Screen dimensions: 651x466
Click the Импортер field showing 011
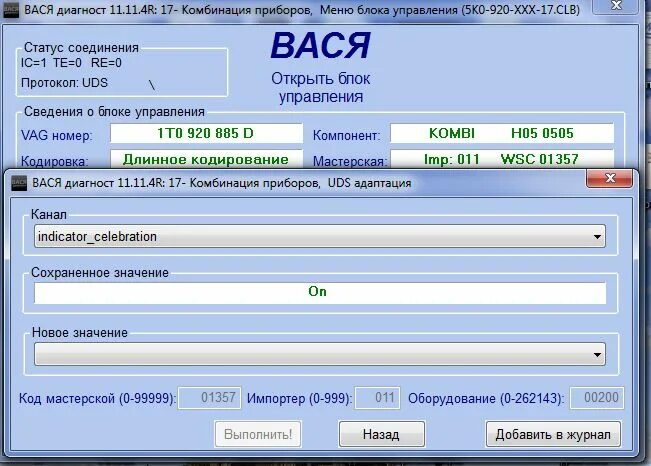377,398
